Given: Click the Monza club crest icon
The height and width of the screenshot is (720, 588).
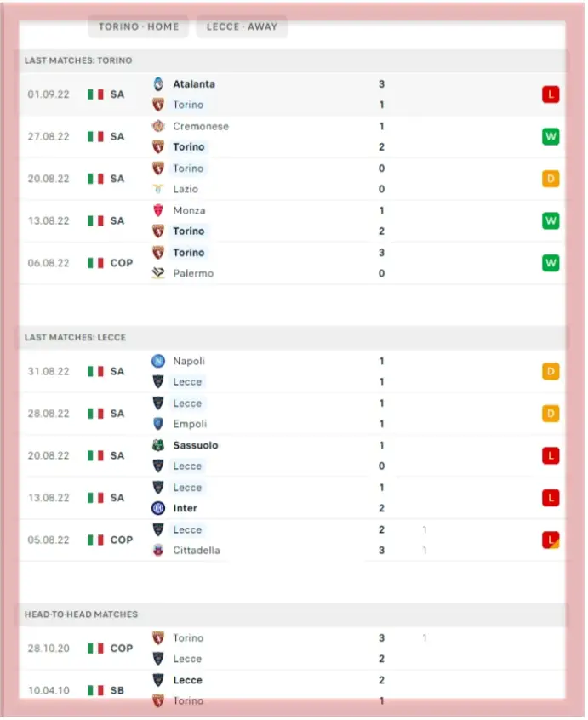Looking at the screenshot, I should 157,210.
